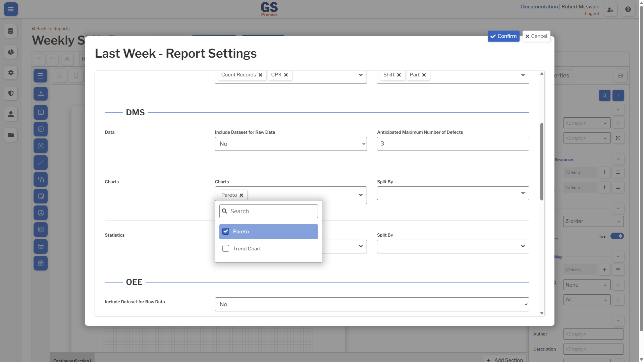
Task: Click the Author field in properties
Action: coord(593,334)
